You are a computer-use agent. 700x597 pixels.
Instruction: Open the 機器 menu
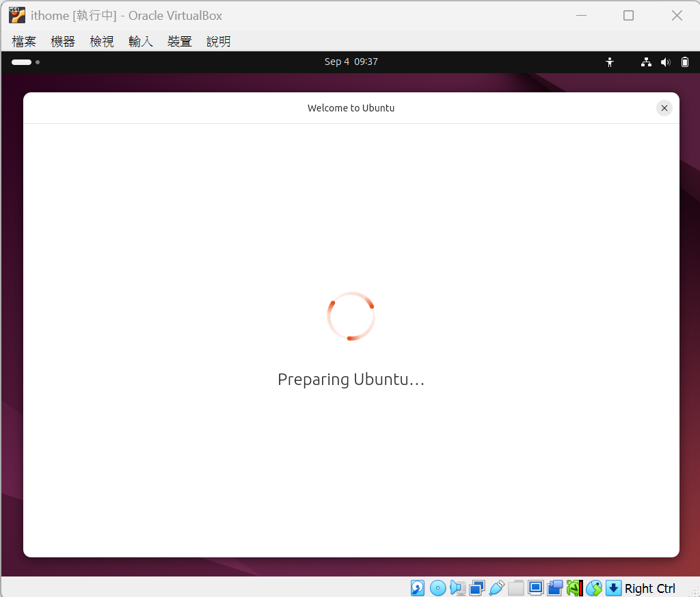(62, 42)
